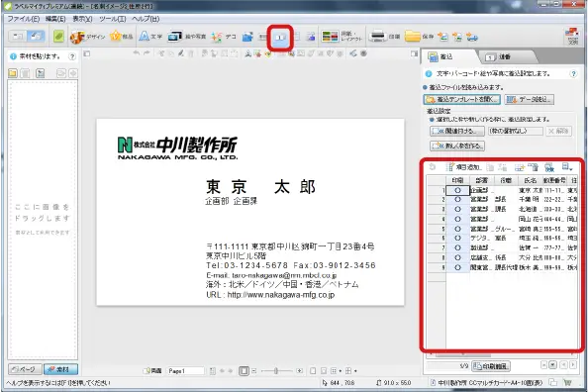Open the 絵や写真 (Picture/Photo) tool
Screen dimensions: 588x392
[186, 37]
